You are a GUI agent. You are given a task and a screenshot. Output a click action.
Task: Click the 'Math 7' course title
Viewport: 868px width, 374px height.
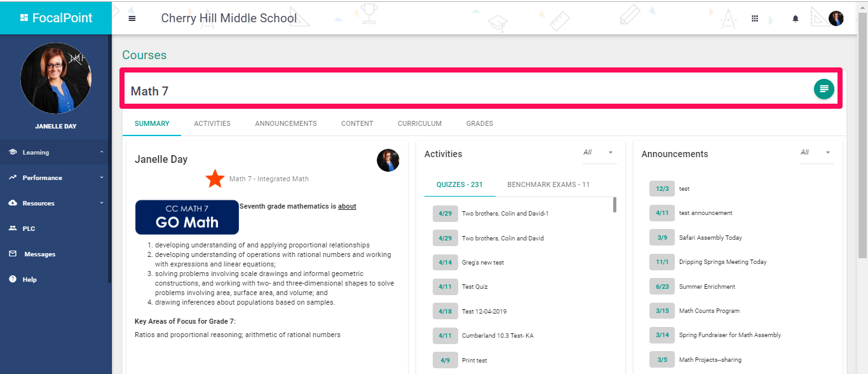[149, 91]
